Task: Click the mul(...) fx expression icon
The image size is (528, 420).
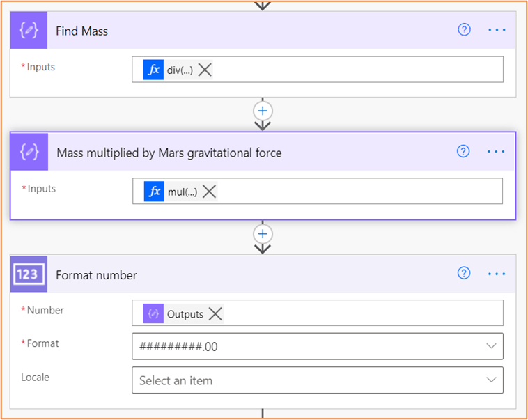Action: point(154,192)
